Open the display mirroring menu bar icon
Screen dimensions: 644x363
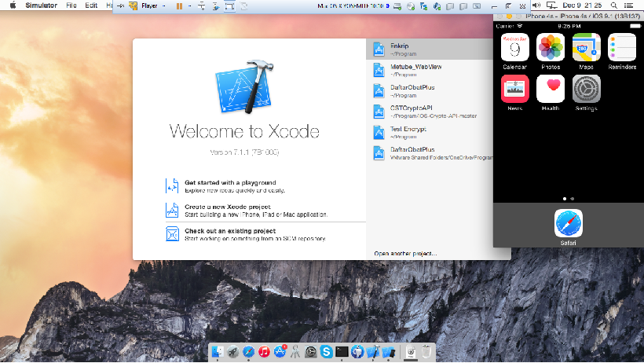[x=551, y=5]
